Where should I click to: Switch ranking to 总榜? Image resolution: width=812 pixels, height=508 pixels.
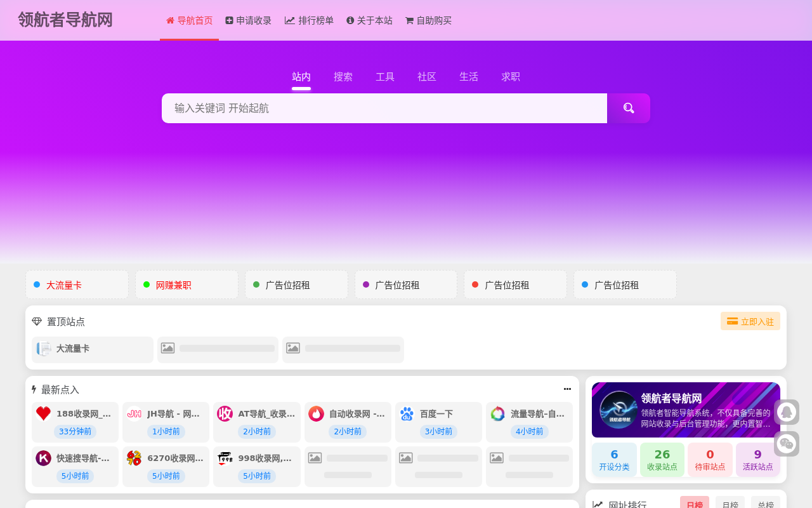pyautogui.click(x=766, y=503)
